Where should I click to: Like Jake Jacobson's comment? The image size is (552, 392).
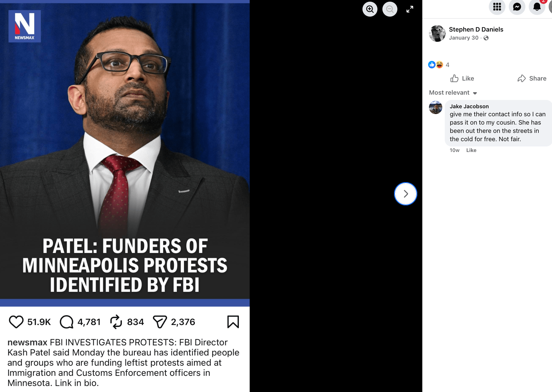pyautogui.click(x=471, y=150)
